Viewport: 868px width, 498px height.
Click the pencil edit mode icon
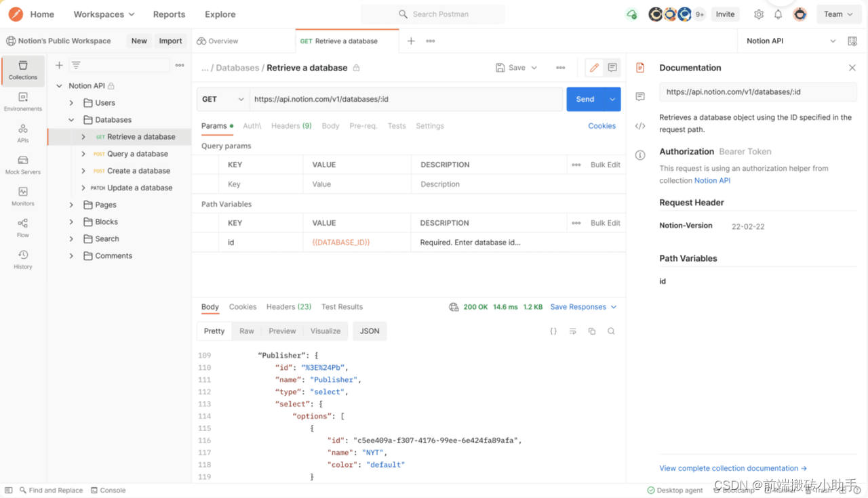594,68
